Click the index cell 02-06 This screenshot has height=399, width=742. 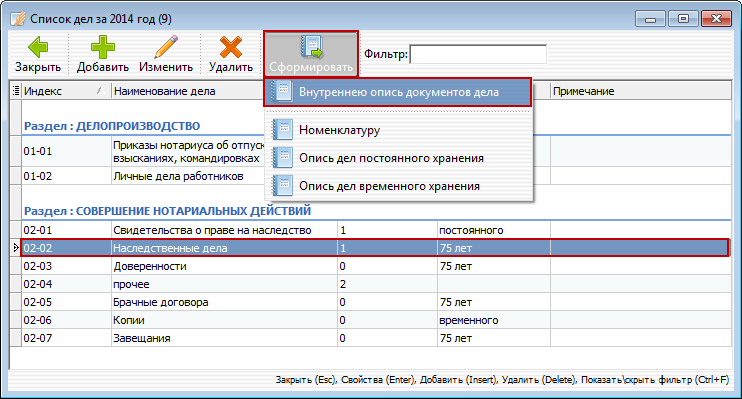tap(66, 320)
